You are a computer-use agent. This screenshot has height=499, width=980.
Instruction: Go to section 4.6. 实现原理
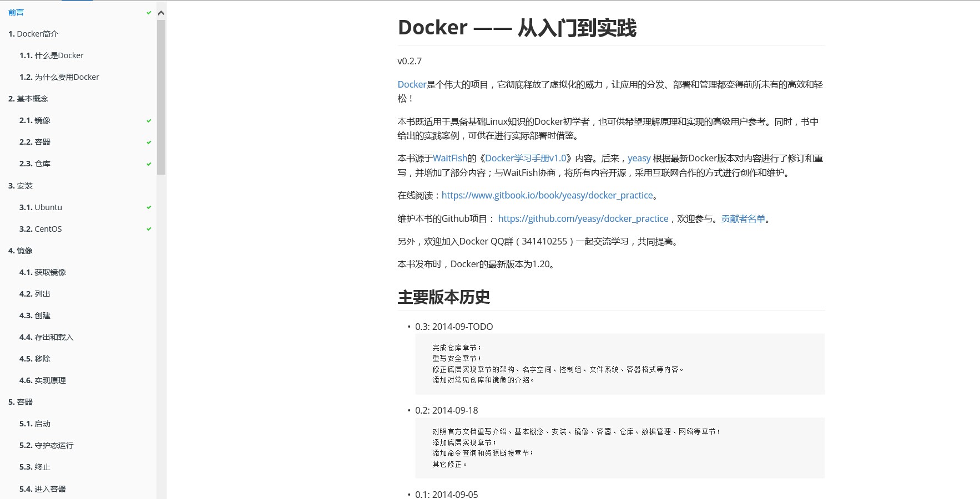[x=43, y=380]
